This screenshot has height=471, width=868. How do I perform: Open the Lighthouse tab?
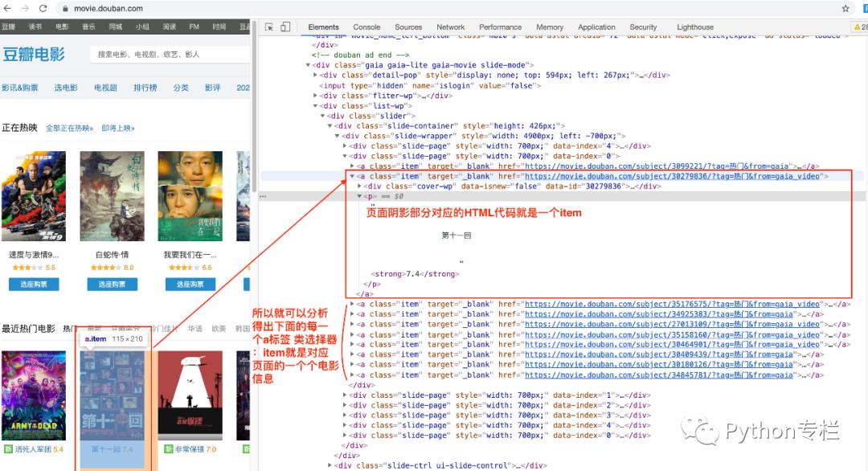[695, 27]
